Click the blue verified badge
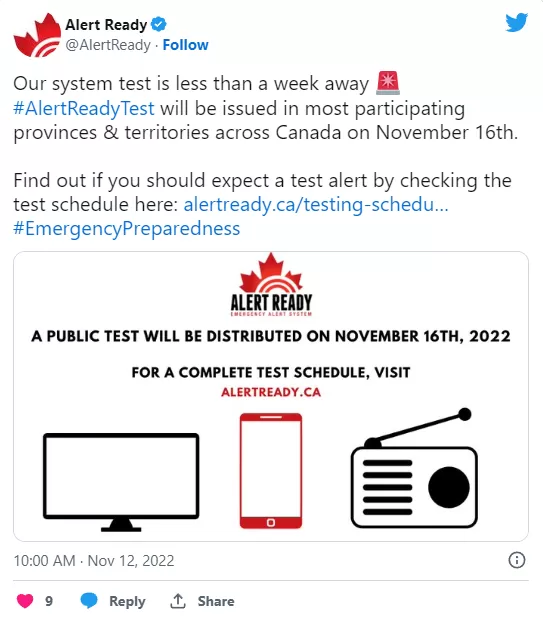Viewport: 543px width, 617px height. [159, 25]
